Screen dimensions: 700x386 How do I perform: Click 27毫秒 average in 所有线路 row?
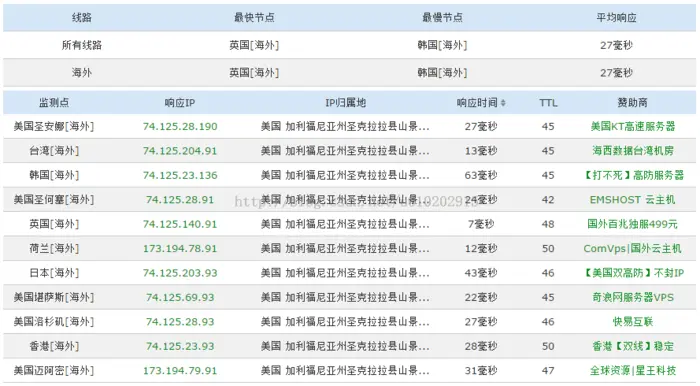(x=617, y=45)
